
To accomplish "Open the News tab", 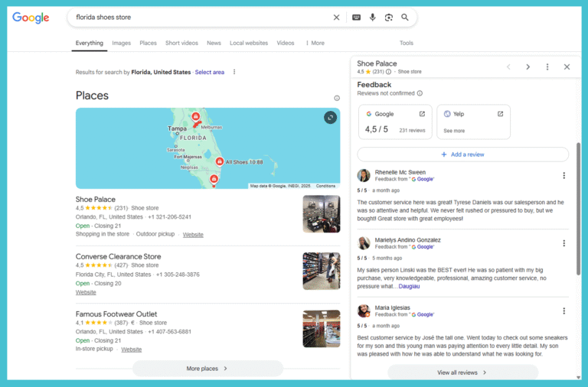I will (x=214, y=43).
